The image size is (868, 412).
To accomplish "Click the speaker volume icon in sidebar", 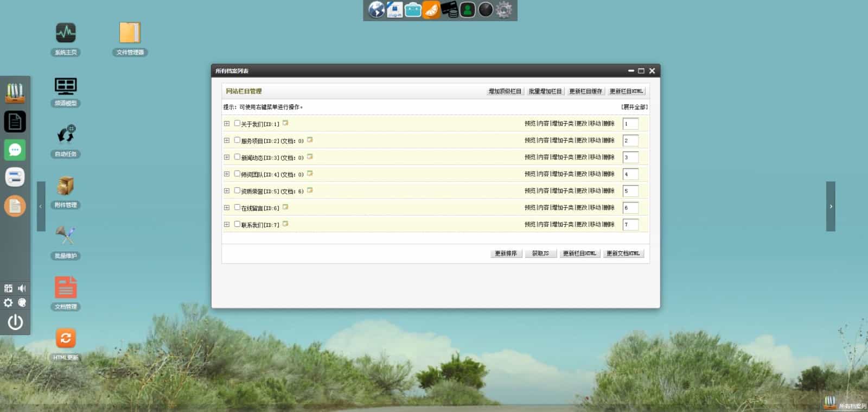I will (22, 288).
